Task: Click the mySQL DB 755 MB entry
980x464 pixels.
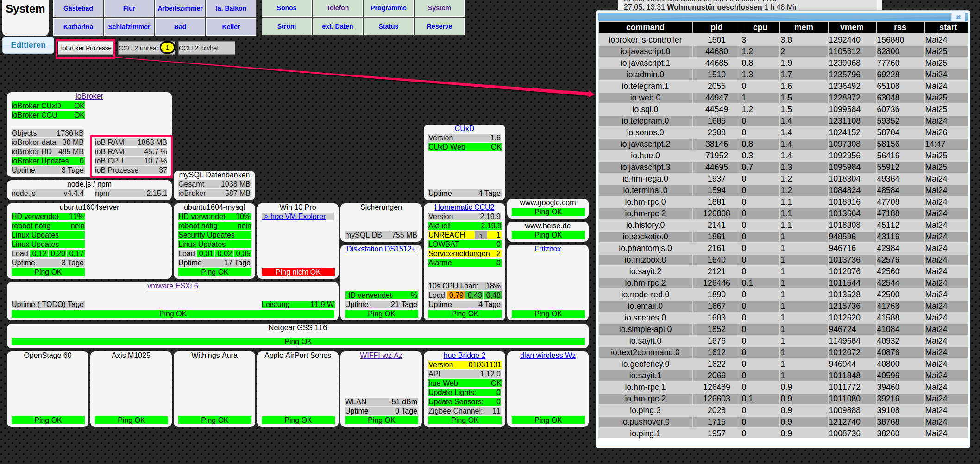Action: click(x=381, y=235)
